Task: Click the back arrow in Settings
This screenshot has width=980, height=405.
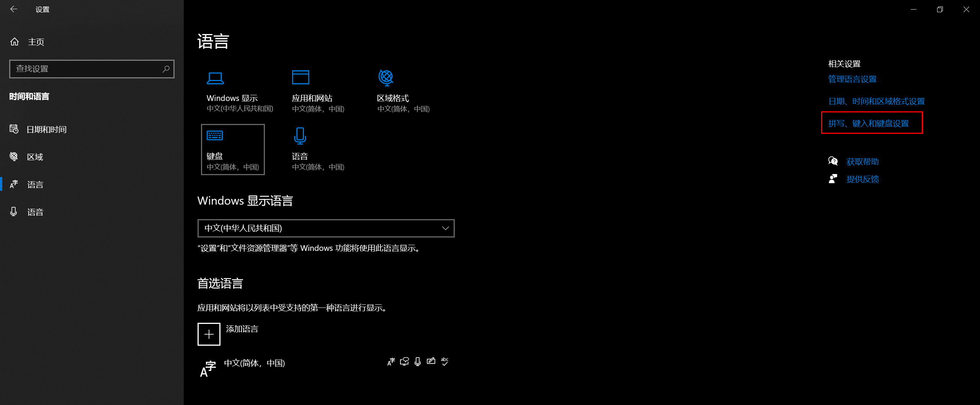Action: [14, 9]
